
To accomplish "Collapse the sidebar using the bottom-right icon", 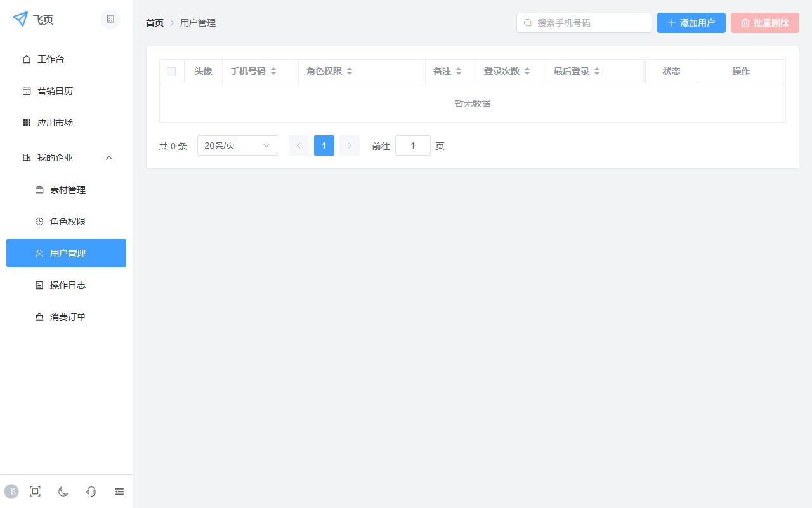I will (x=119, y=491).
